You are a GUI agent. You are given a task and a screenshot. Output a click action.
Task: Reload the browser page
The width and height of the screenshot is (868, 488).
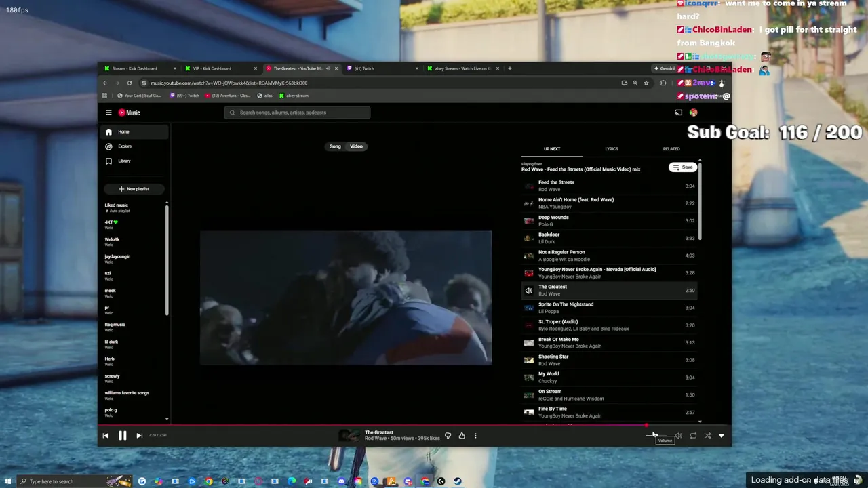coord(130,83)
